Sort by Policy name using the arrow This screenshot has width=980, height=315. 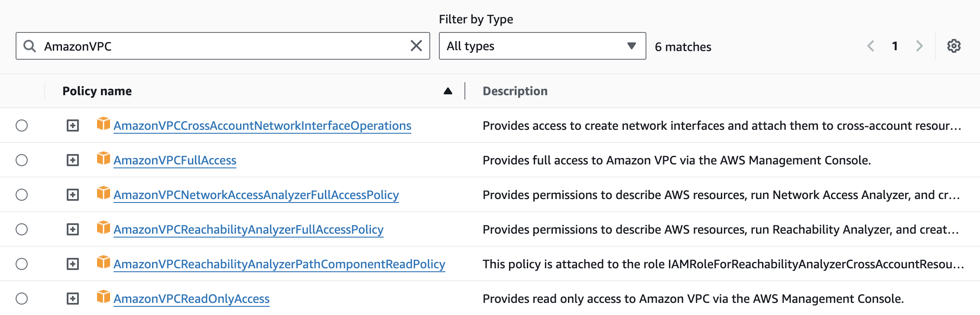[x=448, y=91]
